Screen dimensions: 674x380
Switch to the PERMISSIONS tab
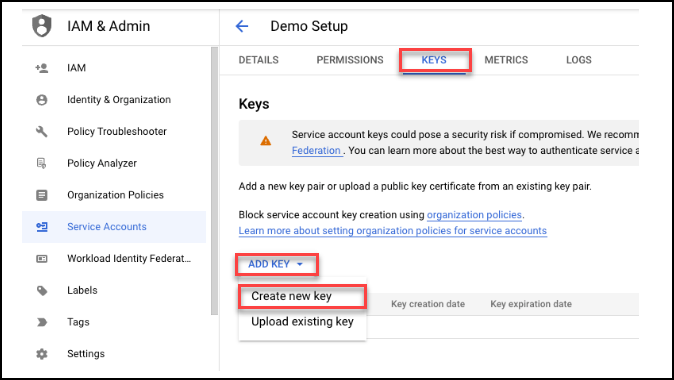click(350, 60)
